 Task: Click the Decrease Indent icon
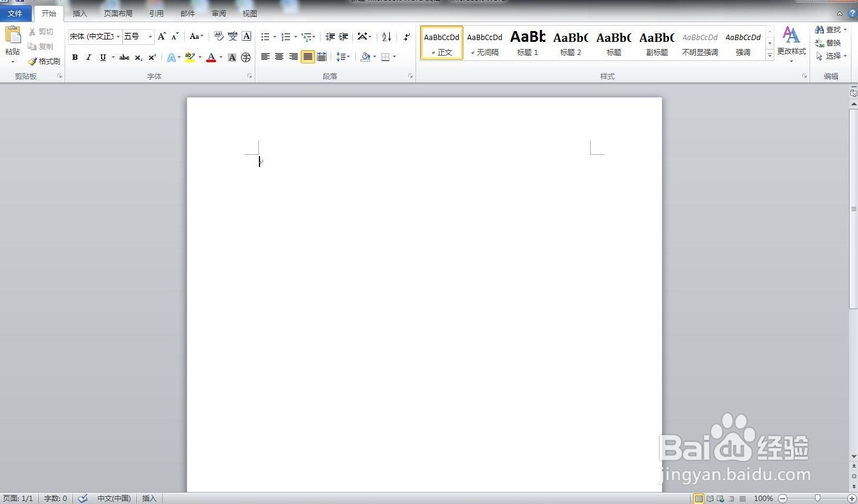330,36
